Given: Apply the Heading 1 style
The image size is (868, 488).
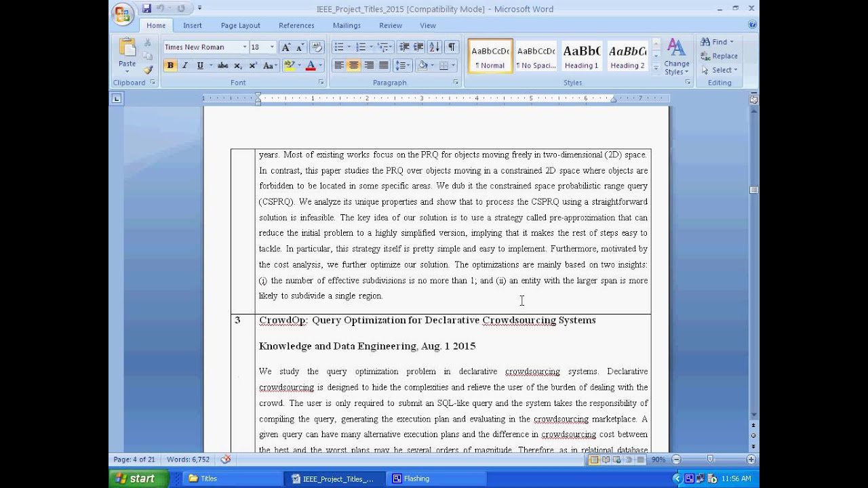Looking at the screenshot, I should pyautogui.click(x=581, y=56).
